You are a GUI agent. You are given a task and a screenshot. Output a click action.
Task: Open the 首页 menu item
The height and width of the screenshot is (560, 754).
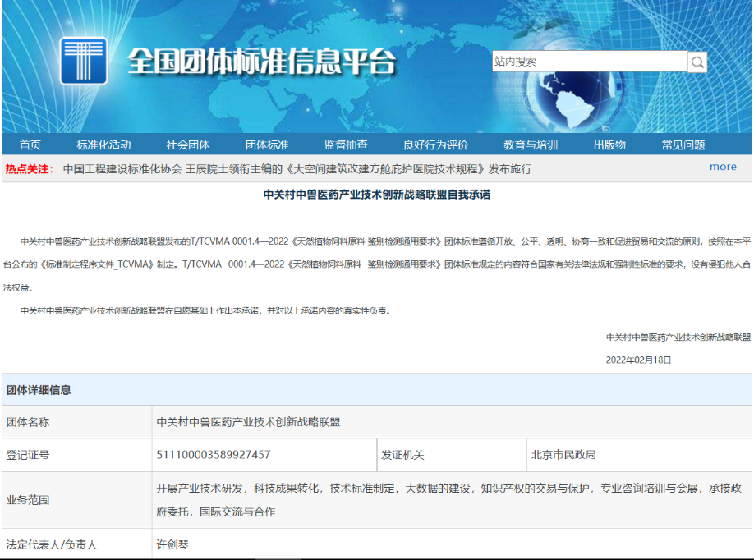(x=30, y=145)
